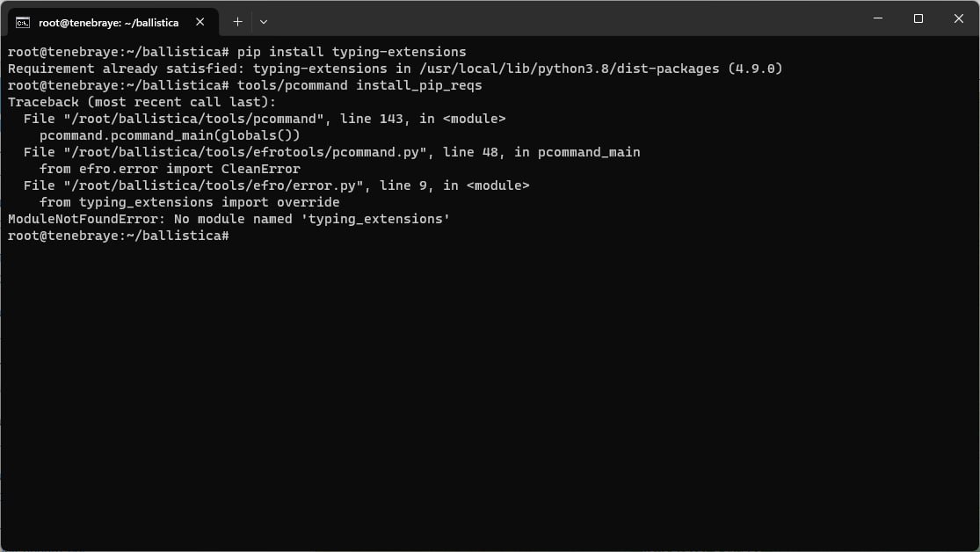Click the 'pip install typing-extensions' command text
The image size is (980, 552).
point(352,52)
